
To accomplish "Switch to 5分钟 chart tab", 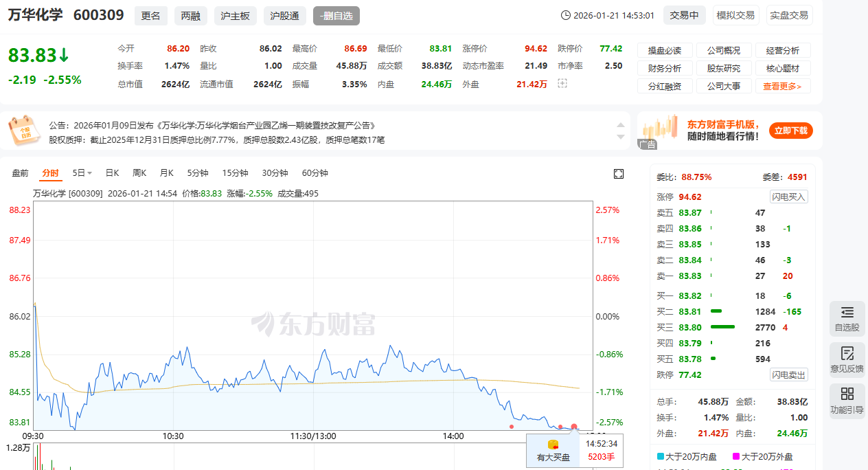I will pos(198,173).
